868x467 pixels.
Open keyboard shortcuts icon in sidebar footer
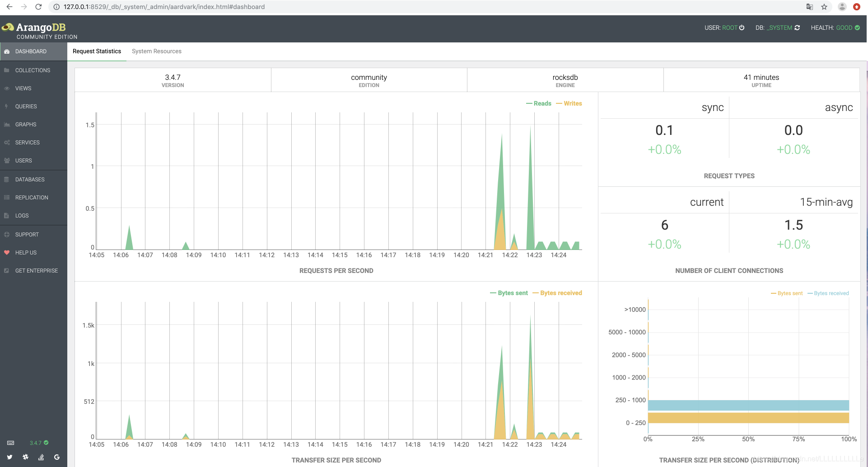(x=11, y=443)
